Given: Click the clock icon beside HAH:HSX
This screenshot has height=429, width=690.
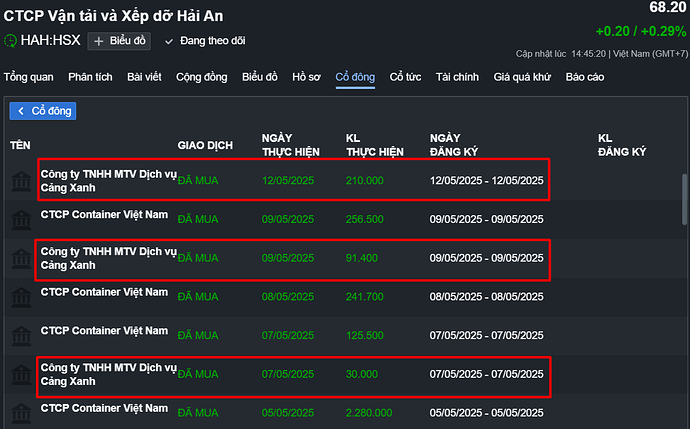Looking at the screenshot, I should [10, 41].
